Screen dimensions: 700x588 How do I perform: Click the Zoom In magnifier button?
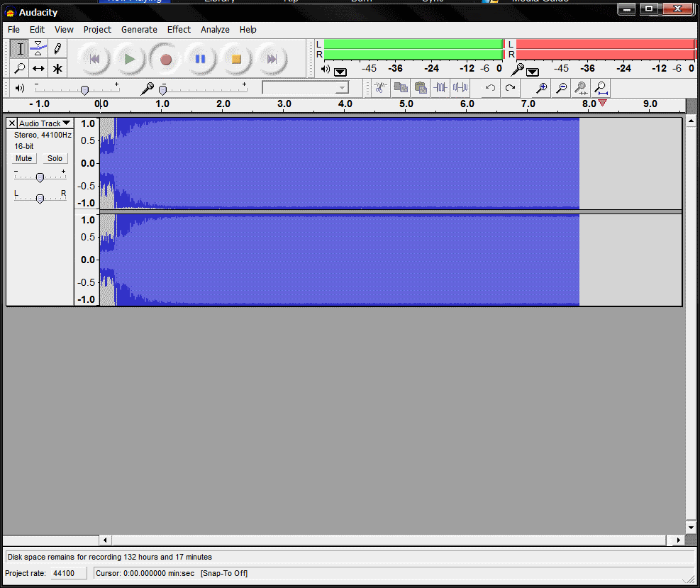point(541,88)
